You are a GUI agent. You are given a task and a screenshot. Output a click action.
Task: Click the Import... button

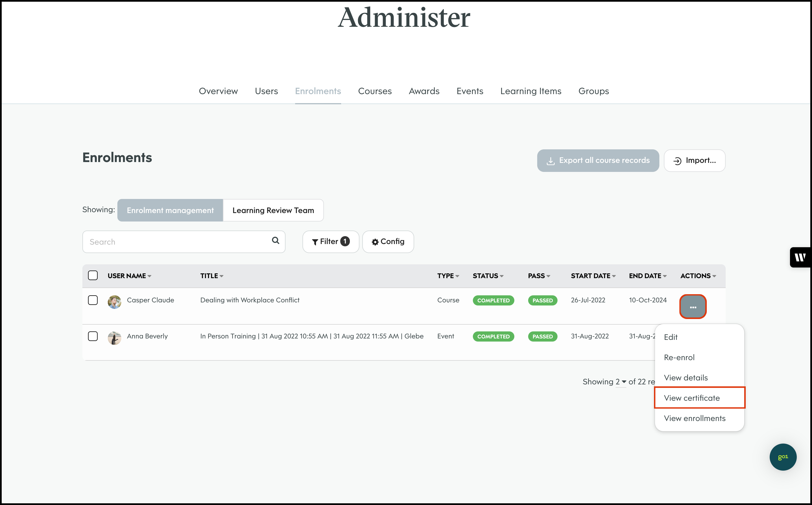tap(694, 160)
